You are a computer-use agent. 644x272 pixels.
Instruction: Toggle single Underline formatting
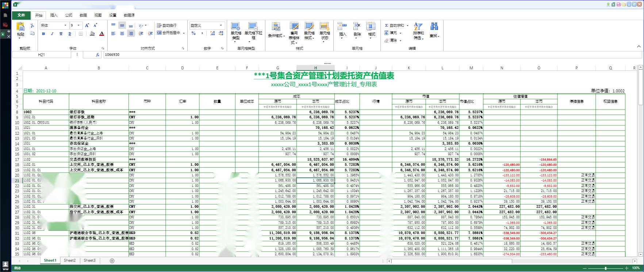coord(61,34)
